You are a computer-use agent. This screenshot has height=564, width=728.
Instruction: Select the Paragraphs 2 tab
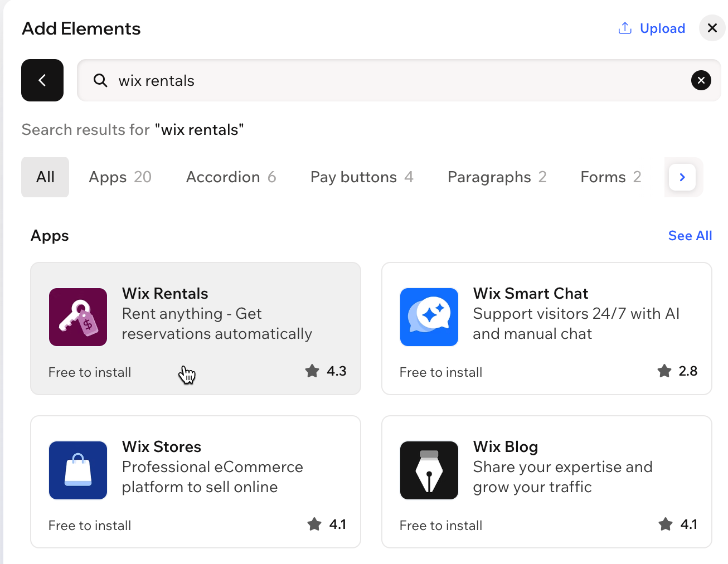tap(497, 177)
